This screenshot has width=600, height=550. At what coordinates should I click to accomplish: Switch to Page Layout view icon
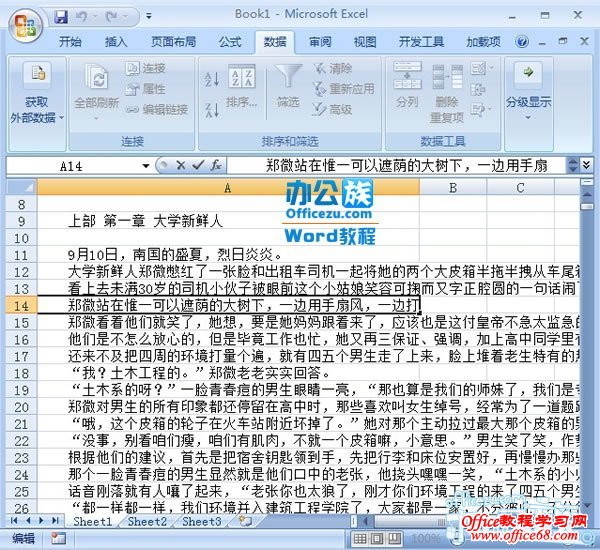click(377, 539)
